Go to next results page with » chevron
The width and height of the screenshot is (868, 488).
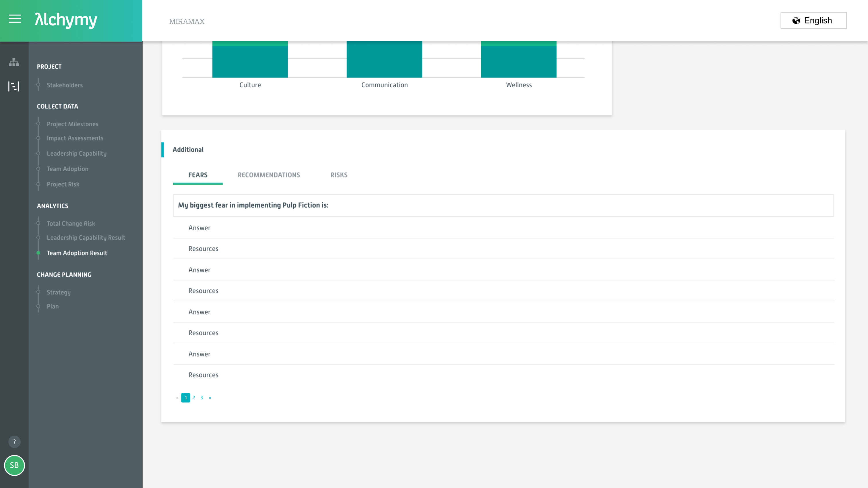click(x=211, y=398)
